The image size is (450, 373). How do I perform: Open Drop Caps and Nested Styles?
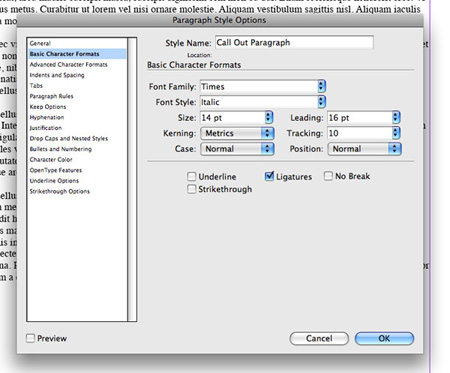(69, 138)
